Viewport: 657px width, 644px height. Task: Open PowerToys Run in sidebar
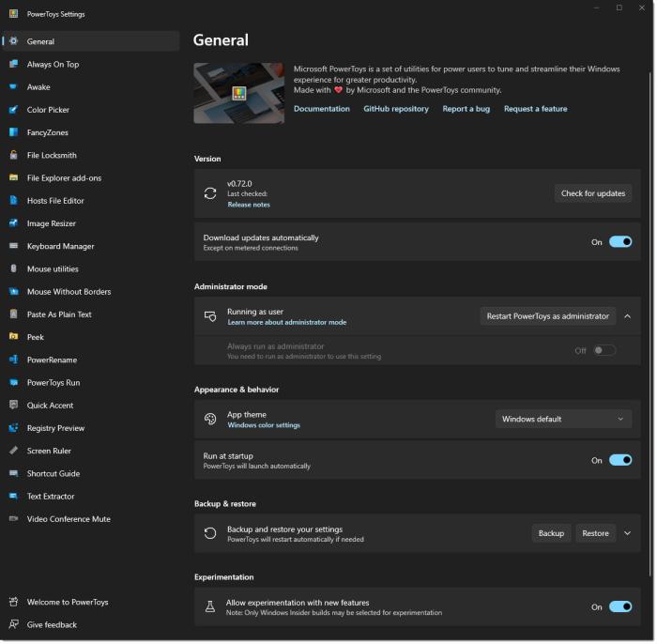pyautogui.click(x=53, y=383)
